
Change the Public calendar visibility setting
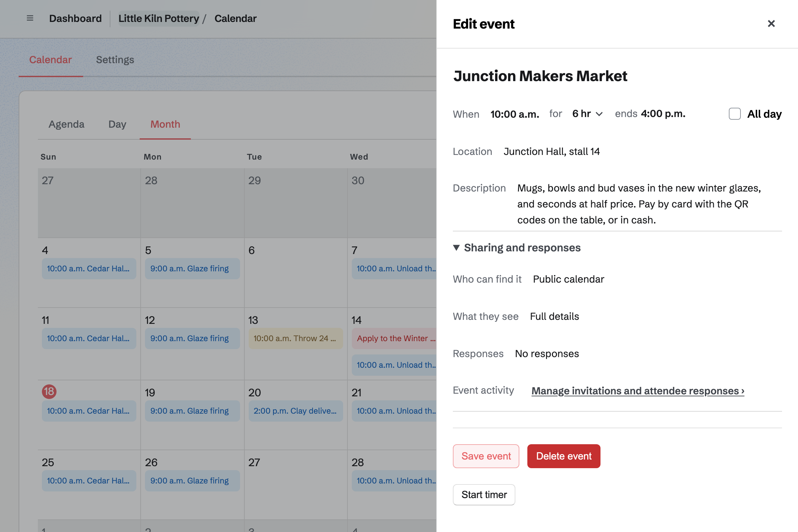[568, 279]
